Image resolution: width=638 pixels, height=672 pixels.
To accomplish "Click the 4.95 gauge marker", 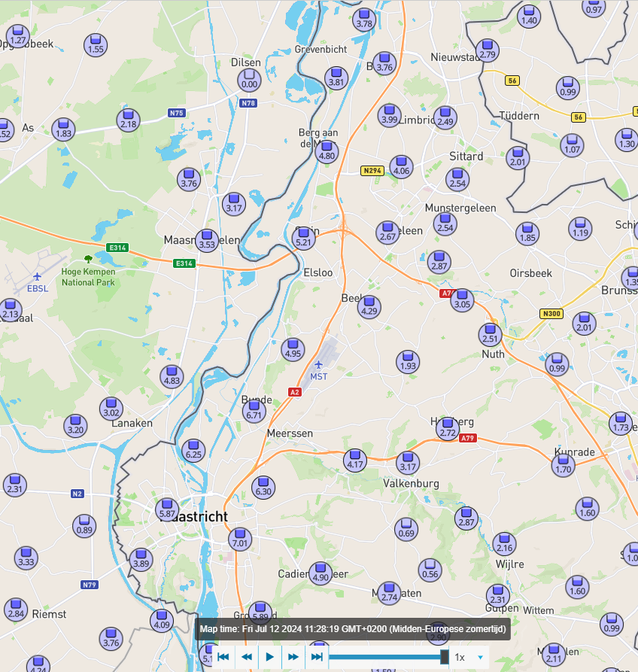I will pos(293,350).
